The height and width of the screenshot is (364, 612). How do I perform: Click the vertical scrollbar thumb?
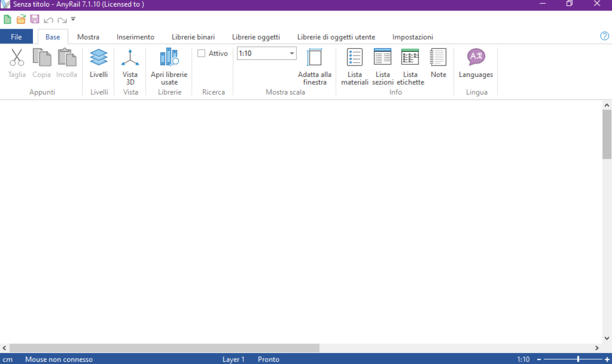pos(607,135)
